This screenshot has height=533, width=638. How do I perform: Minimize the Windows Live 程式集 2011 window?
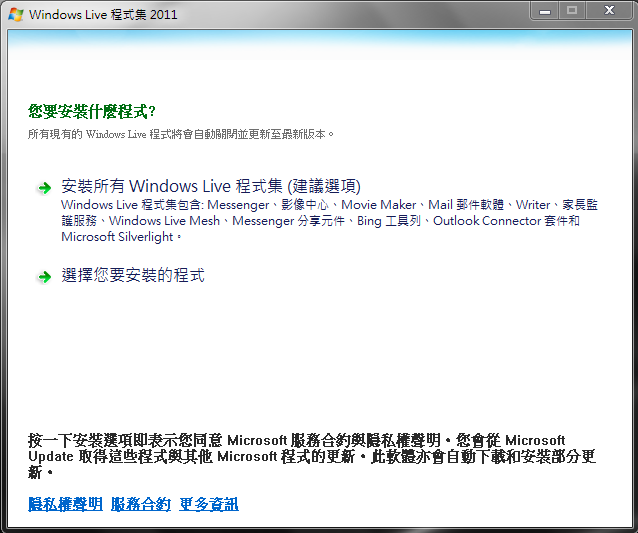point(544,11)
